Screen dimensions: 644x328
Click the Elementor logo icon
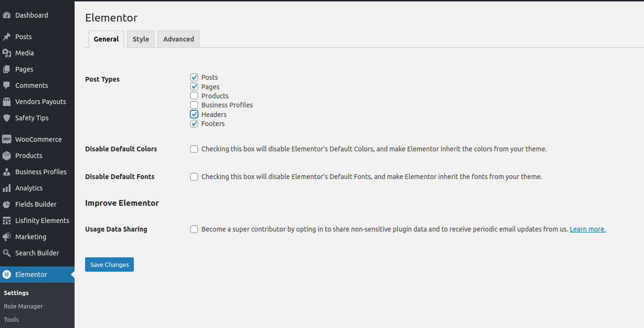click(7, 275)
